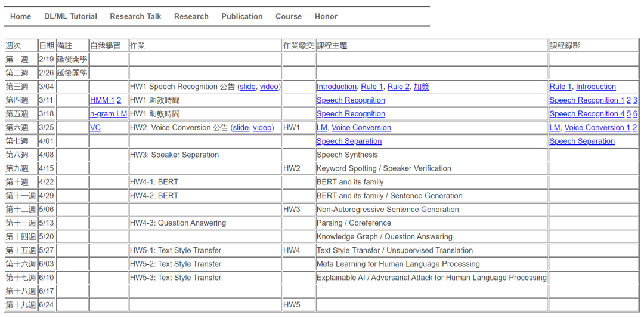Click the 週次 column header

[x=21, y=45]
